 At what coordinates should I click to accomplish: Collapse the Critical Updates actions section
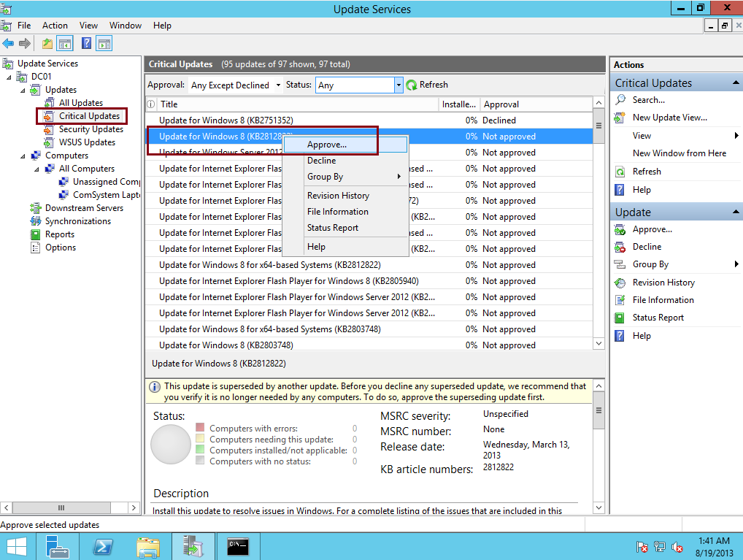pyautogui.click(x=736, y=83)
